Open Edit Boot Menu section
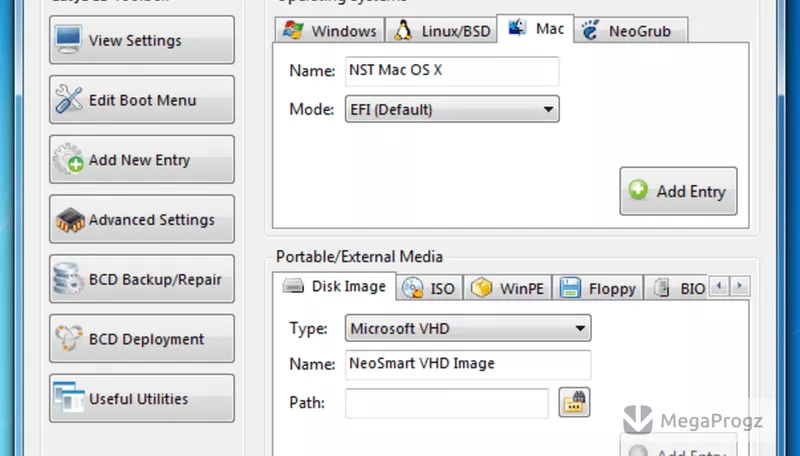 142,100
